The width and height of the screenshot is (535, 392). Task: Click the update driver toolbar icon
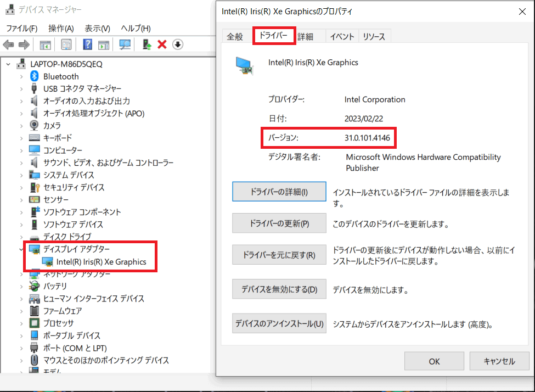click(147, 44)
